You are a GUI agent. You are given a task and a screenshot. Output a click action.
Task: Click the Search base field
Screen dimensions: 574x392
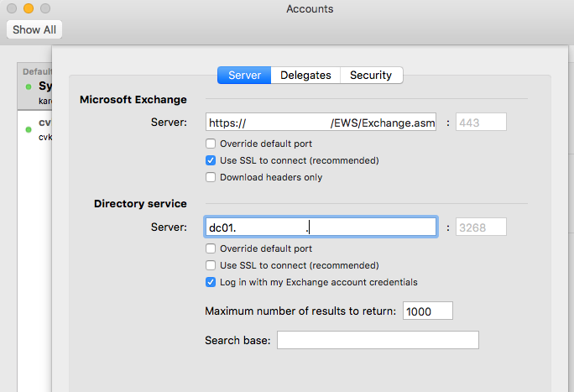(x=378, y=340)
